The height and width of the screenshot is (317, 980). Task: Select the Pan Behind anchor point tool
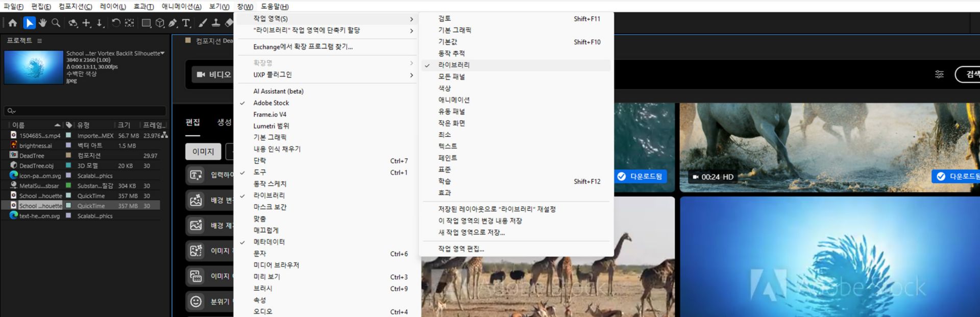pos(130,23)
